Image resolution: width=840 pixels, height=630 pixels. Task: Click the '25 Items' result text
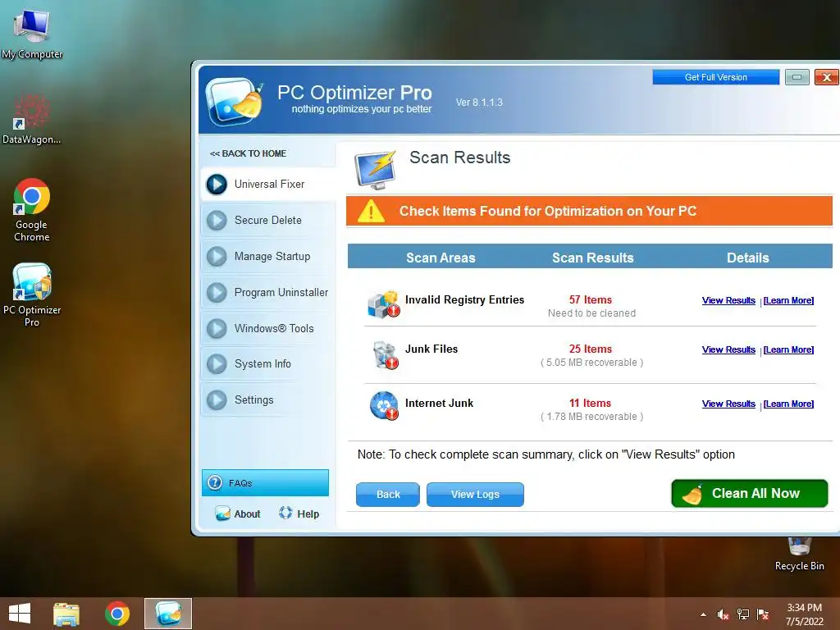coord(591,349)
